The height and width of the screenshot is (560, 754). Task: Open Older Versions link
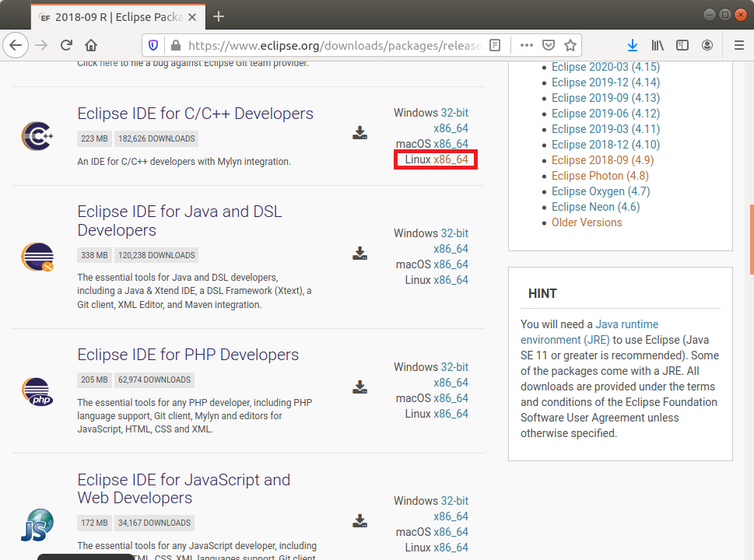(587, 222)
